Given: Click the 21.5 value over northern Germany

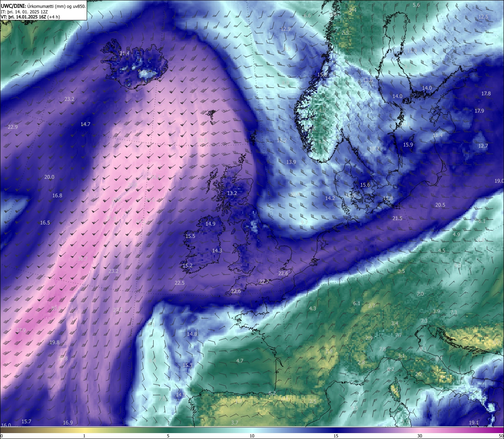Looking at the screenshot, I should [x=397, y=219].
